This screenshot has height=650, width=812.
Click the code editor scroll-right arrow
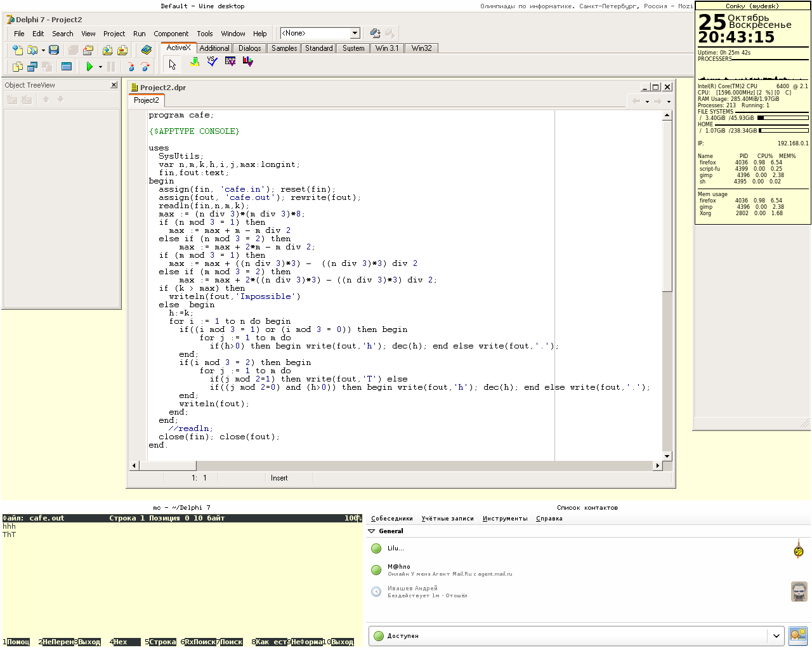657,465
